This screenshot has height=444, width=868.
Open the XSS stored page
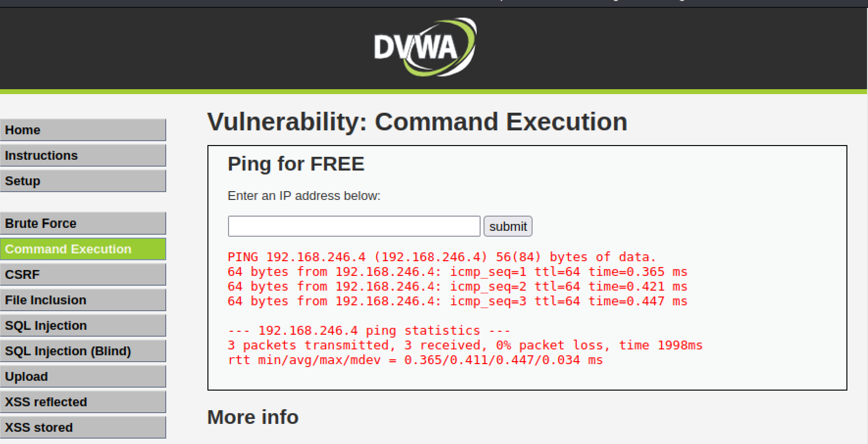pyautogui.click(x=82, y=427)
